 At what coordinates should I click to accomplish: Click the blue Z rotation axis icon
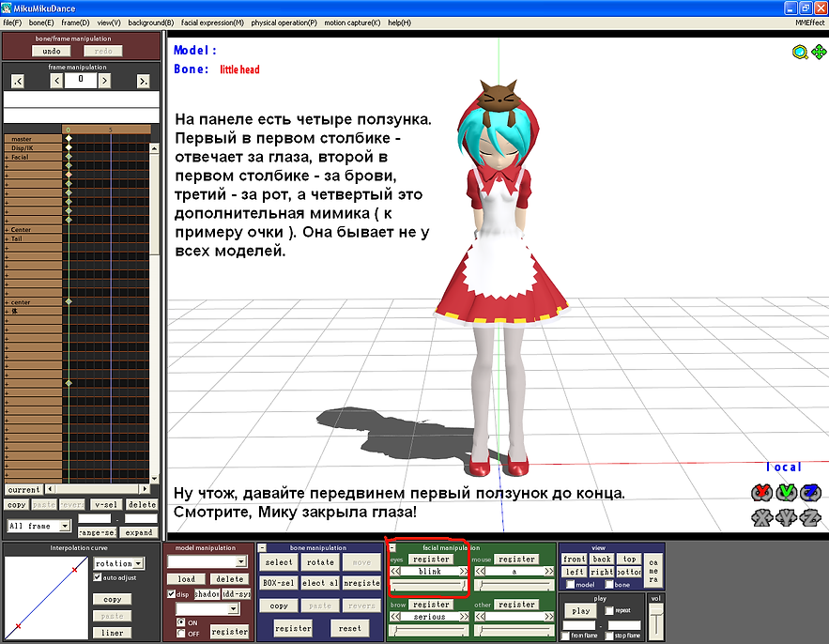pyautogui.click(x=810, y=493)
